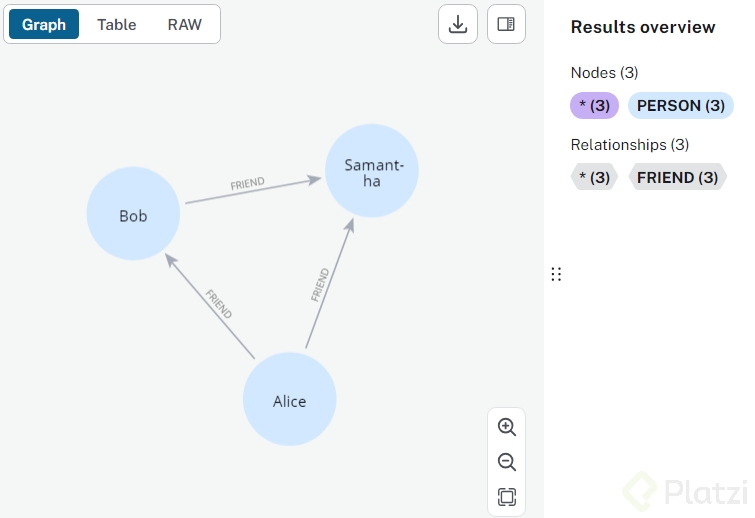
Task: Click the Results overview heading
Action: coord(643,27)
